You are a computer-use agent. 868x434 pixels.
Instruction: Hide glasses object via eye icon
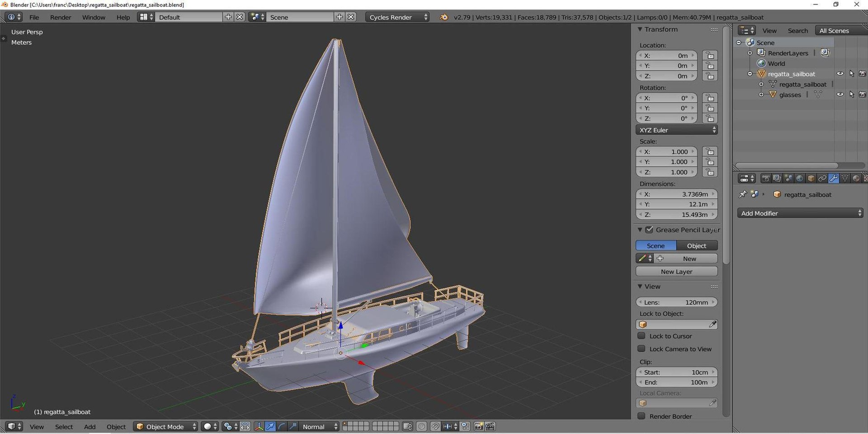840,94
